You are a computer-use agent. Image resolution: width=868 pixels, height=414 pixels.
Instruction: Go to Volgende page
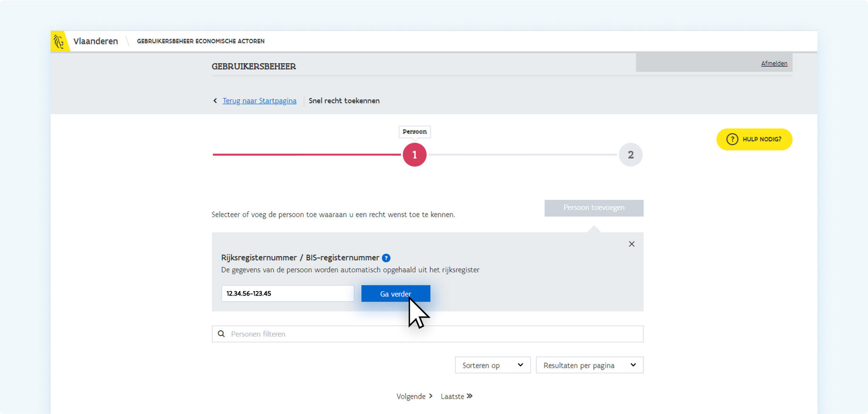click(414, 396)
